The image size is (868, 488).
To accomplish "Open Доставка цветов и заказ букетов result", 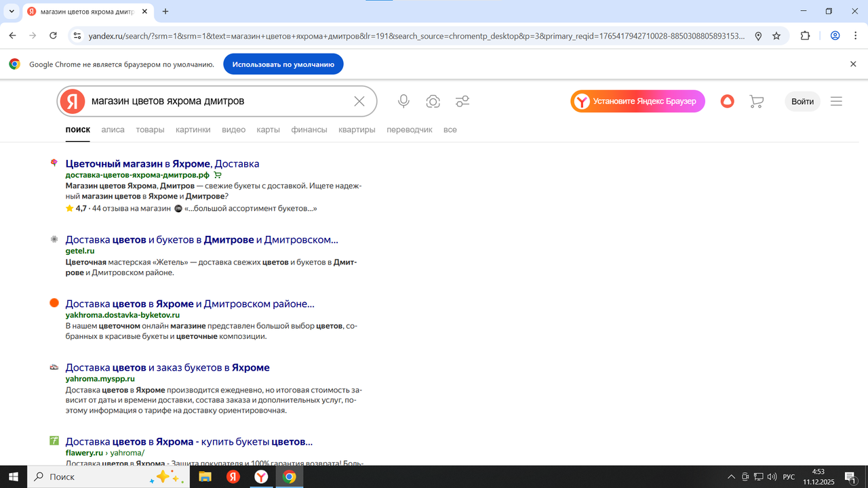I will point(167,367).
